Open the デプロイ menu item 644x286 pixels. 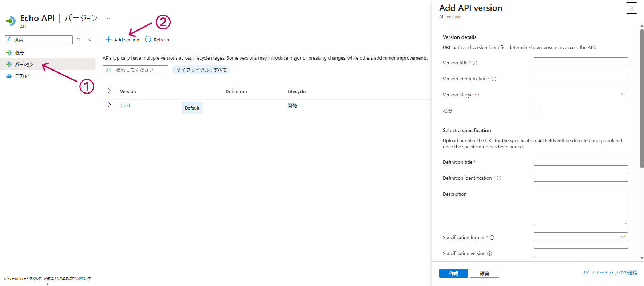coord(22,76)
